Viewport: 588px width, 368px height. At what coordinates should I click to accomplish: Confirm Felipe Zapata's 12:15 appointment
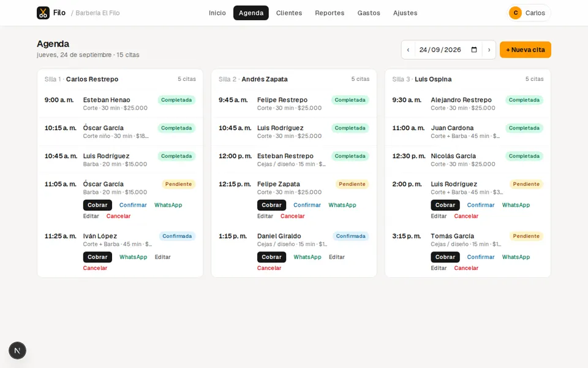pyautogui.click(x=307, y=205)
